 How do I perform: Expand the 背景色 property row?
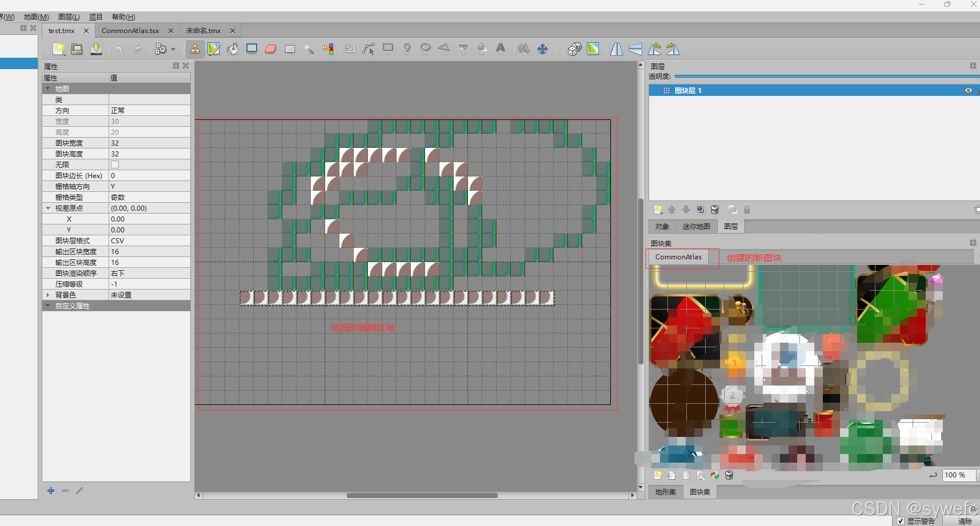click(x=48, y=295)
